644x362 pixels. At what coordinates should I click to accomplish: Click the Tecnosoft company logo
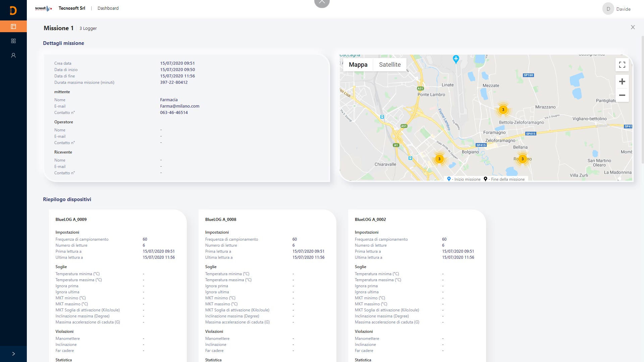click(x=44, y=8)
